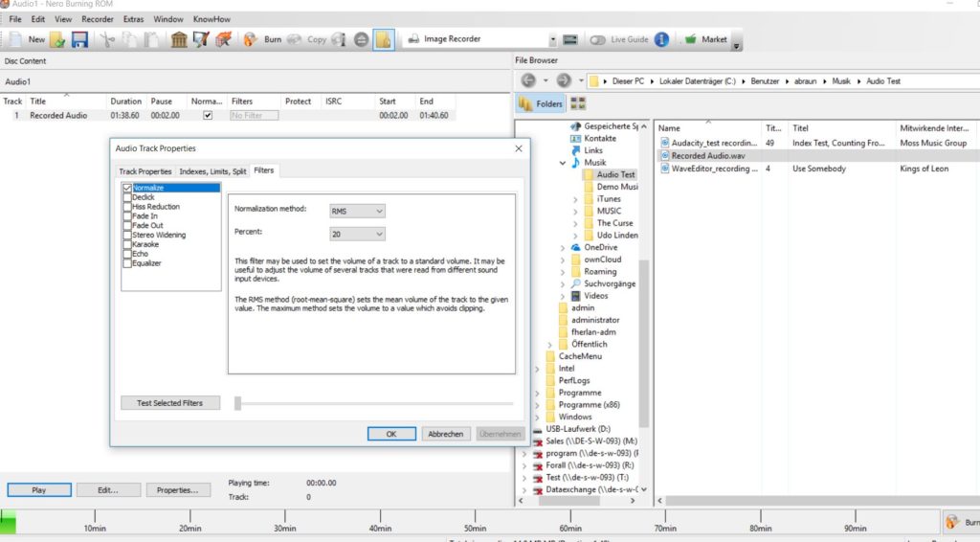Viewport: 980px width, 542px height.
Task: Click the Eject disc toolbar icon
Action: (361, 39)
